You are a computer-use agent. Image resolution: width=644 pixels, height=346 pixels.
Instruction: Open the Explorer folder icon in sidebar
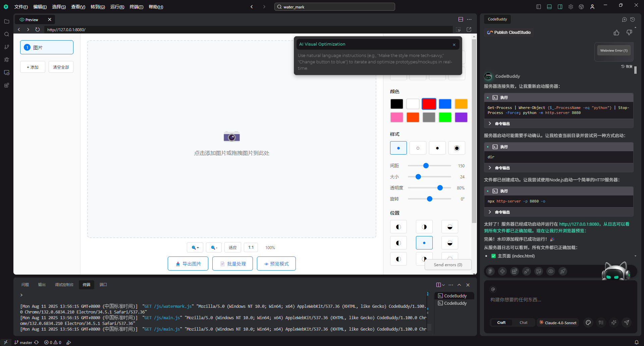tap(6, 21)
